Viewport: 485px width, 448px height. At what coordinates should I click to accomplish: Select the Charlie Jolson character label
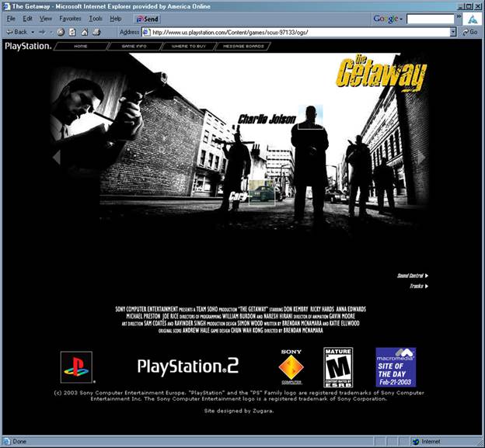[x=267, y=119]
